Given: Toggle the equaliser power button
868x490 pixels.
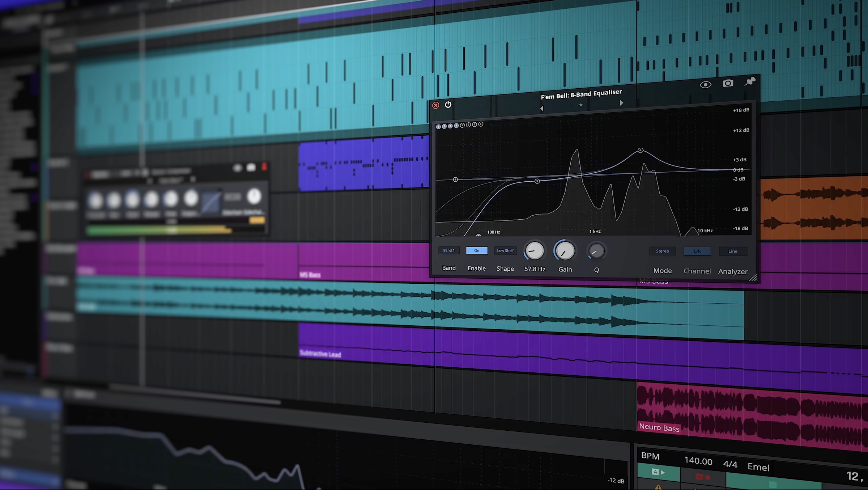Looking at the screenshot, I should coord(448,105).
